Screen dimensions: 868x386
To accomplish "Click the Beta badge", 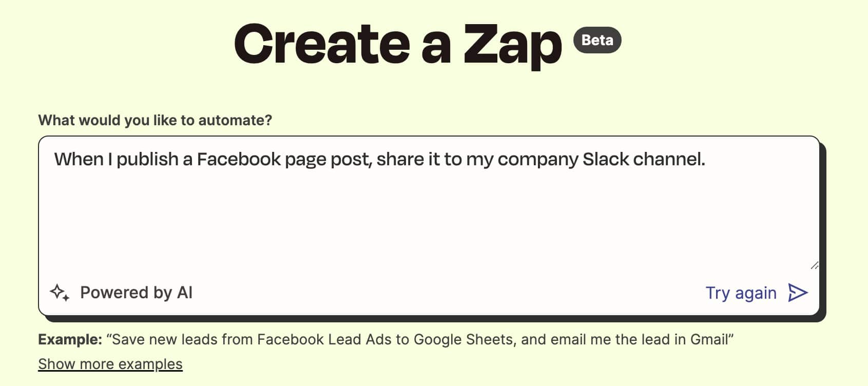I will 597,40.
